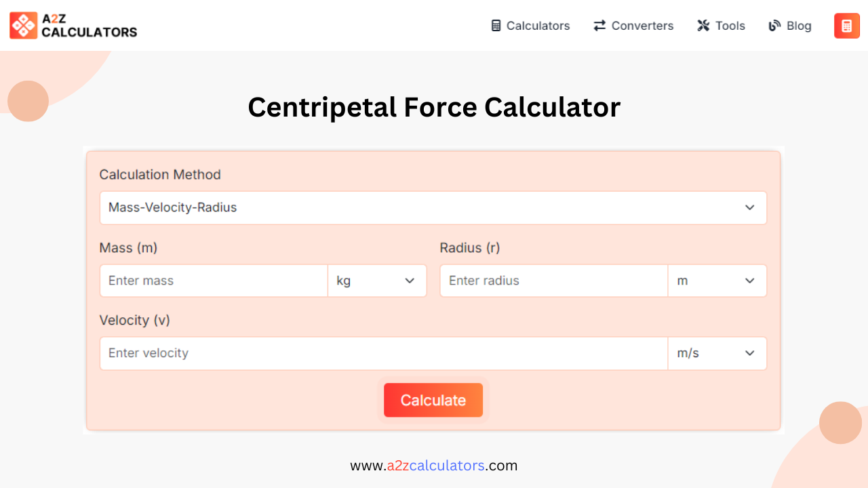This screenshot has width=868, height=488.
Task: Open the orange calculator icon button top right
Action: (846, 25)
